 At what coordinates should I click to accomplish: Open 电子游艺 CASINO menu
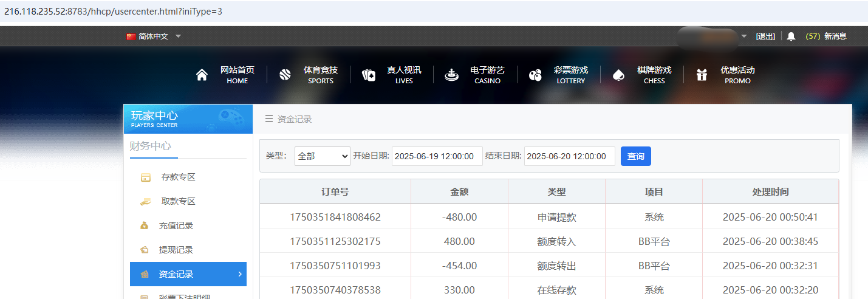point(487,75)
